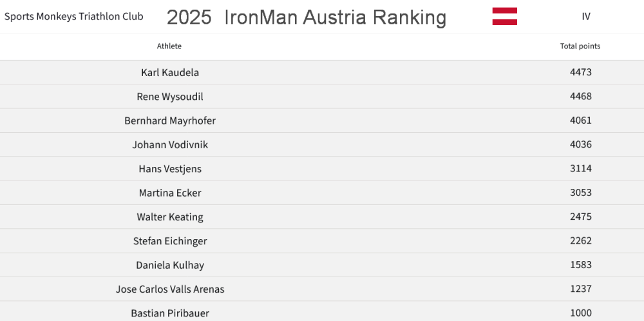644x321 pixels.
Task: Sort by the Athlete column header
Action: coord(169,46)
